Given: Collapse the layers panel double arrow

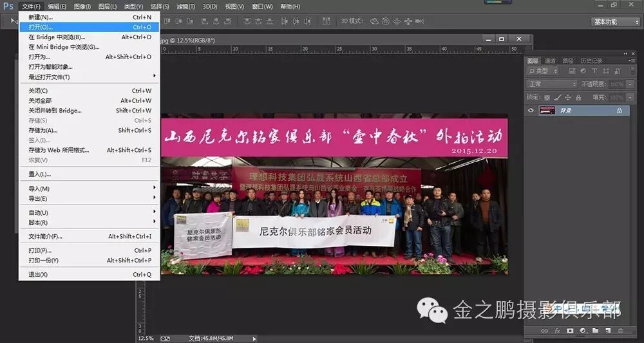Looking at the screenshot, I should pos(625,53).
